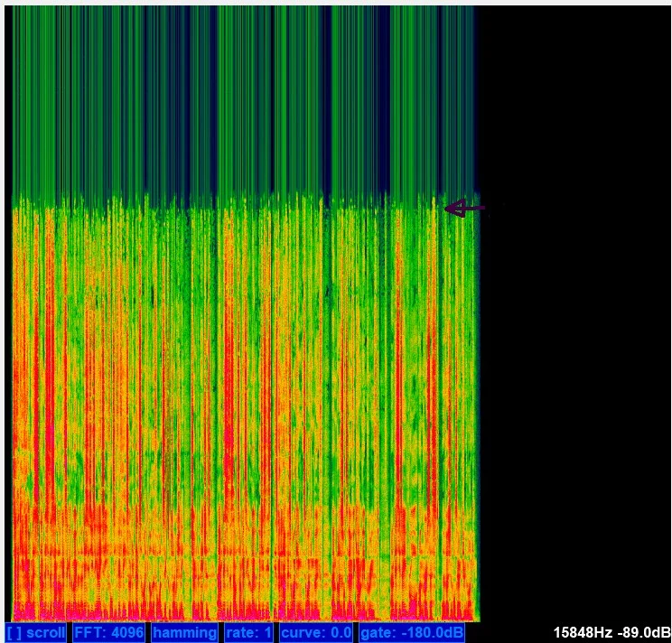Click the number 4096 in FFT field

click(x=125, y=632)
